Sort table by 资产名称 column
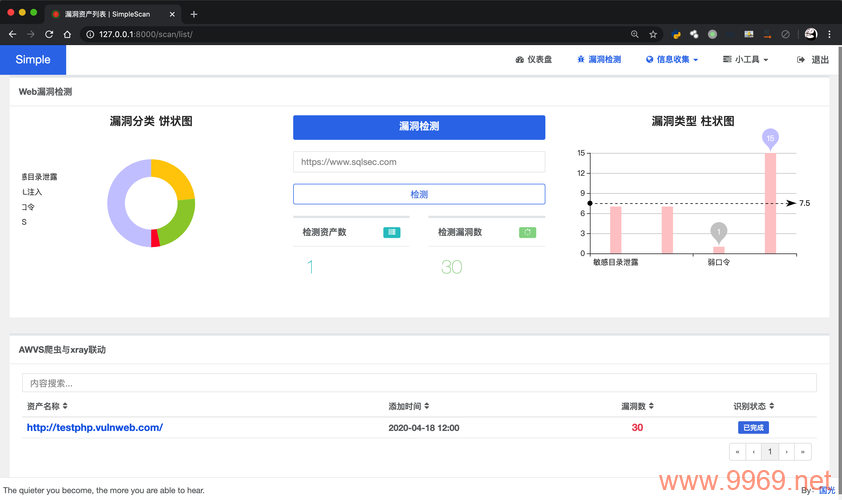The image size is (842, 500). pos(47,407)
